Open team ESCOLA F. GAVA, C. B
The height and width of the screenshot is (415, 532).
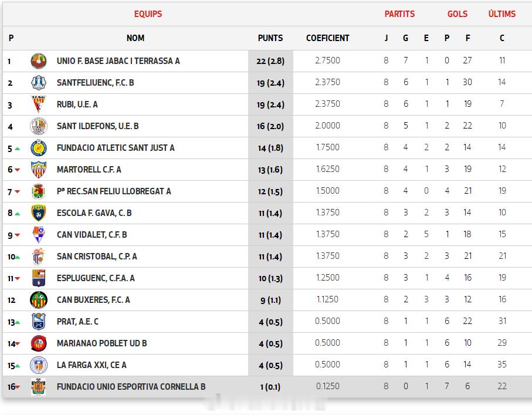point(94,213)
